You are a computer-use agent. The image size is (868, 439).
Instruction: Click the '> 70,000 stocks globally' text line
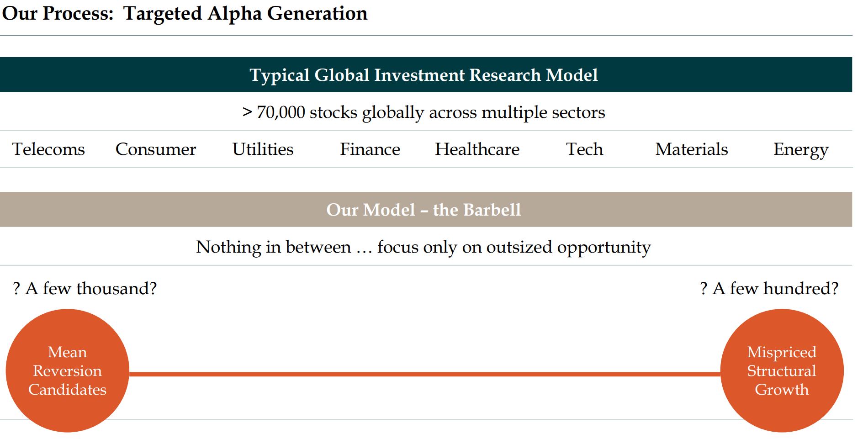point(423,112)
